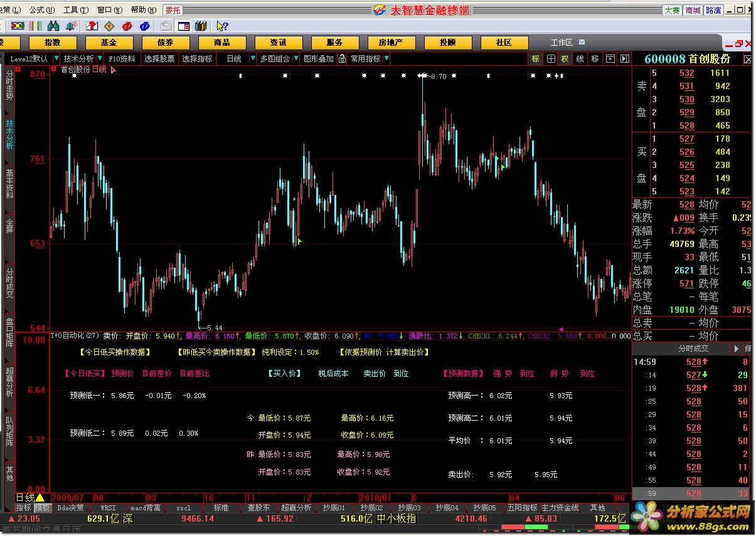The height and width of the screenshot is (536, 756).
Task: Click the 委托 trading button
Action: click(x=172, y=10)
